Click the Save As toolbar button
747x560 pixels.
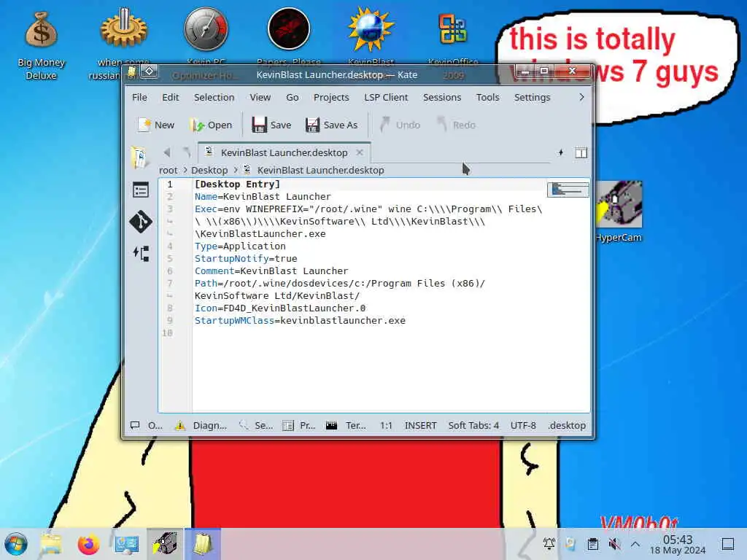331,125
